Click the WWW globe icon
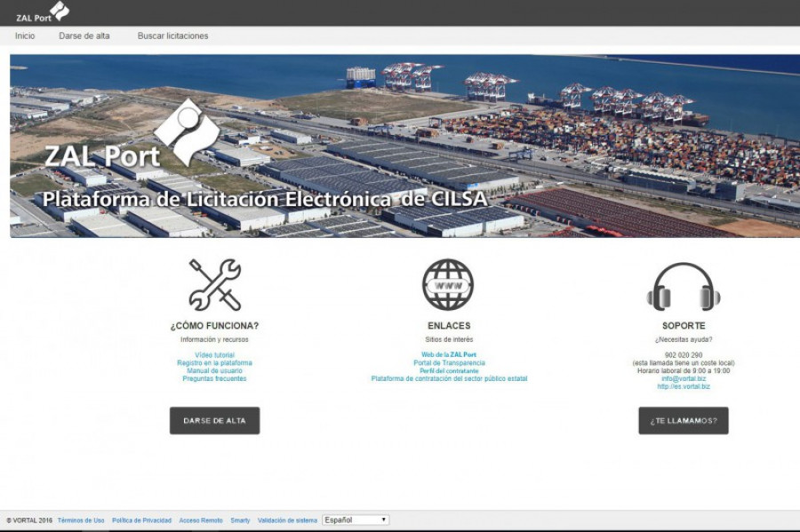This screenshot has width=800, height=532. (448, 284)
